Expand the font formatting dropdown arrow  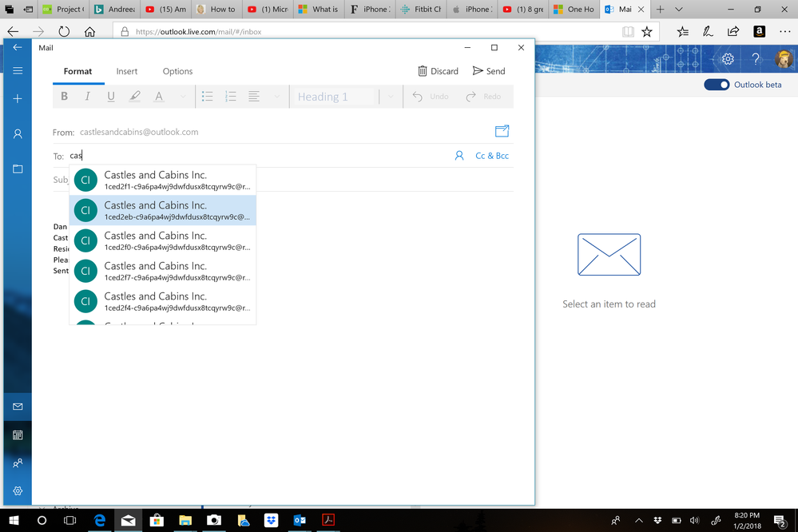tap(183, 96)
